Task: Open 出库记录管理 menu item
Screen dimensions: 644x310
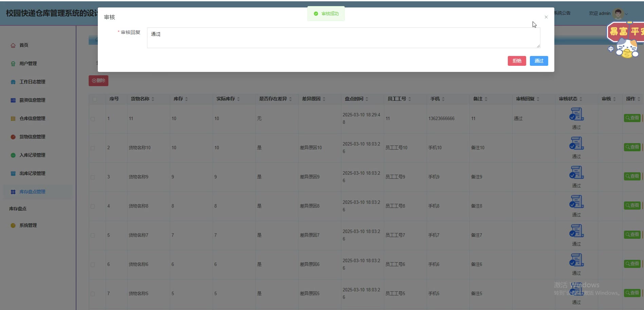Action: pyautogui.click(x=32, y=174)
